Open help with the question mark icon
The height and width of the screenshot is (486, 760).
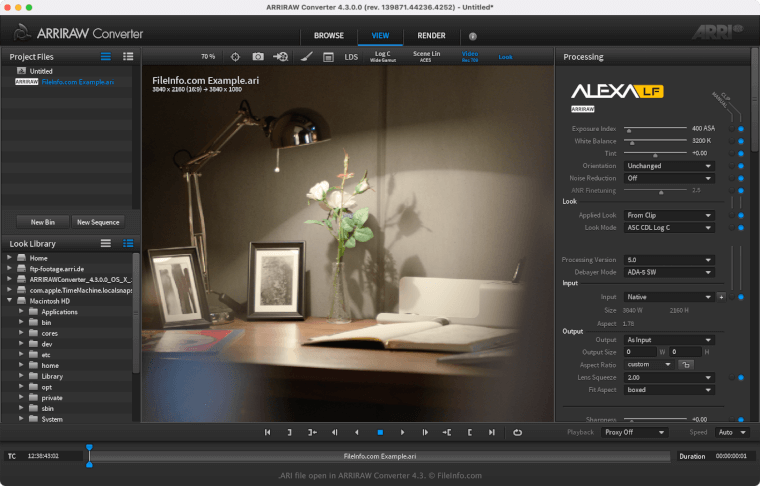point(473,36)
